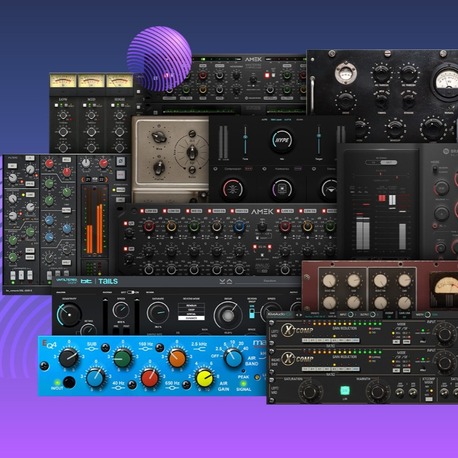Viewport: 458px width, 458px height.
Task: Toggle the first red band-enable button on AMEK EQ
Action: pos(142,211)
